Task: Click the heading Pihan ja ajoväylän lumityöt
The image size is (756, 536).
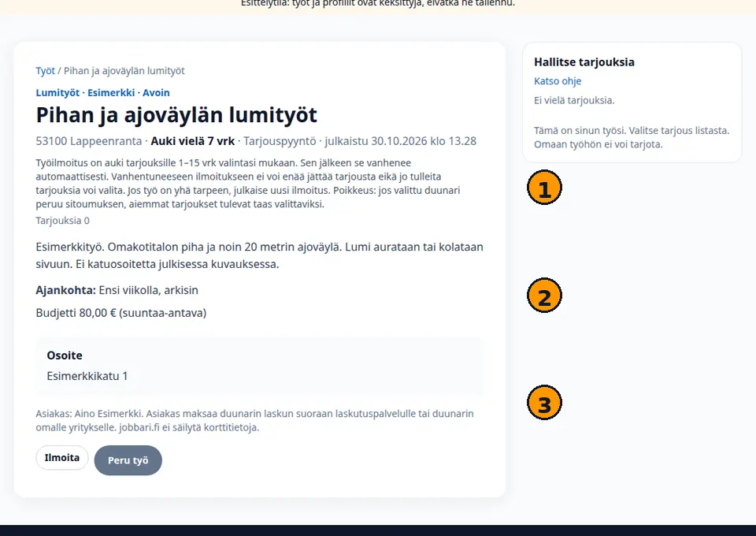Action: (x=176, y=115)
